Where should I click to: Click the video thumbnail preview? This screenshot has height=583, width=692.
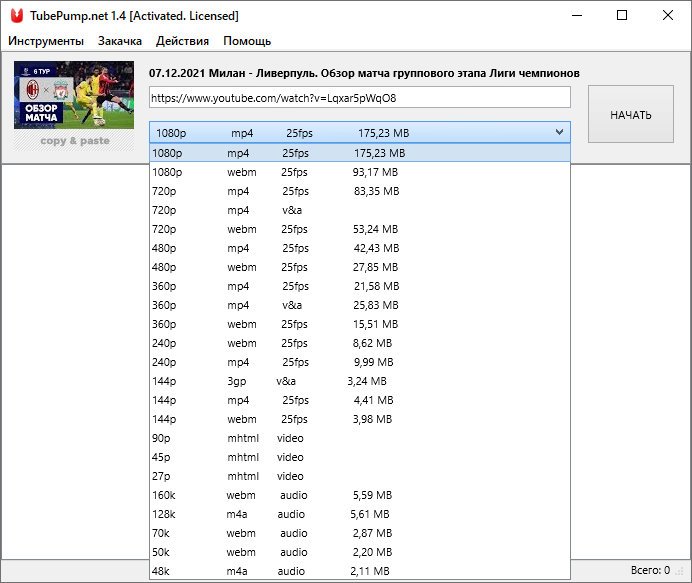point(73,96)
